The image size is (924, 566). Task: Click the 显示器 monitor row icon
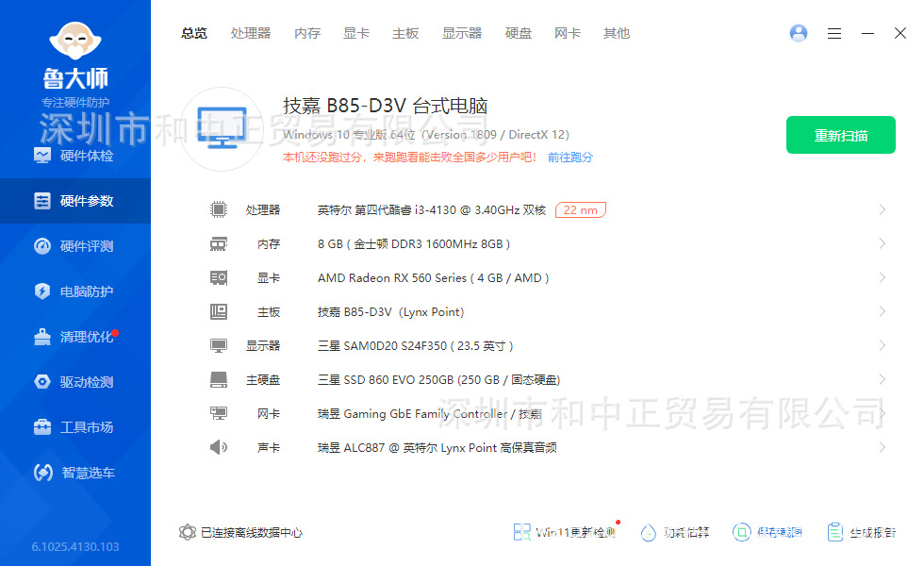coord(219,345)
